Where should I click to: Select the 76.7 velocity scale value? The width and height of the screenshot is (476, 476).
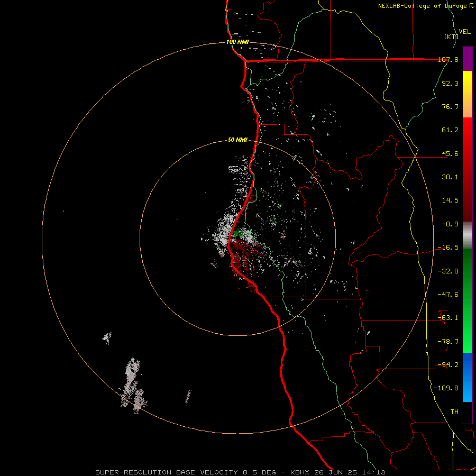450,106
